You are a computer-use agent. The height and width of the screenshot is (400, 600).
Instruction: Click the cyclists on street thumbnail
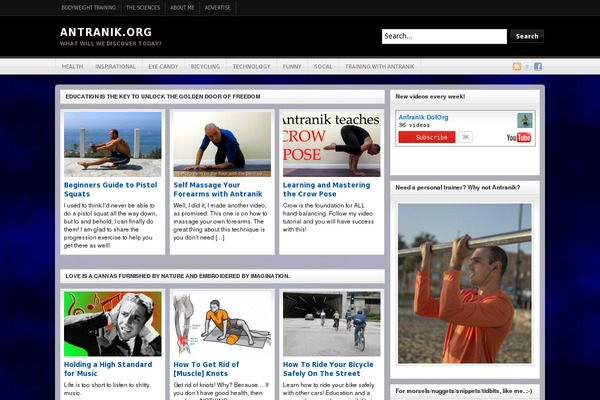(331, 324)
